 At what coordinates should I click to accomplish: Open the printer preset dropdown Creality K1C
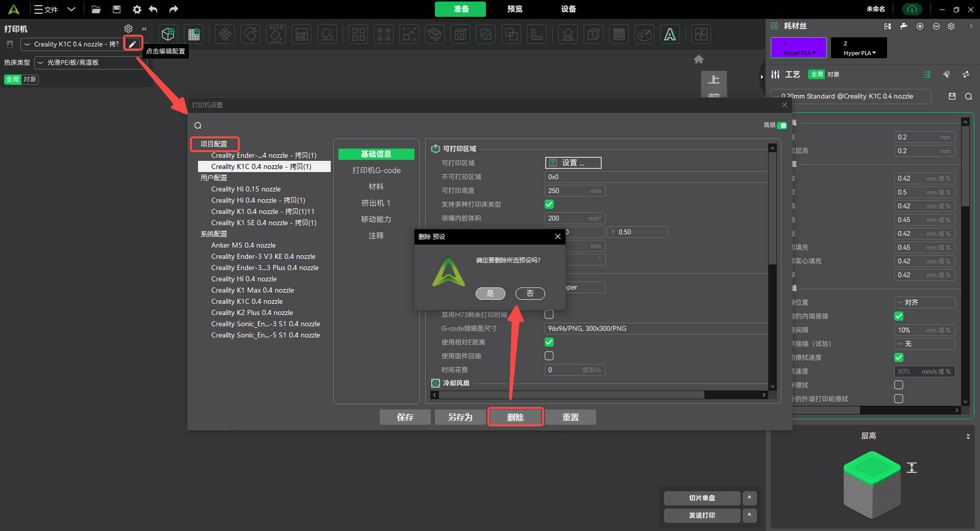71,44
